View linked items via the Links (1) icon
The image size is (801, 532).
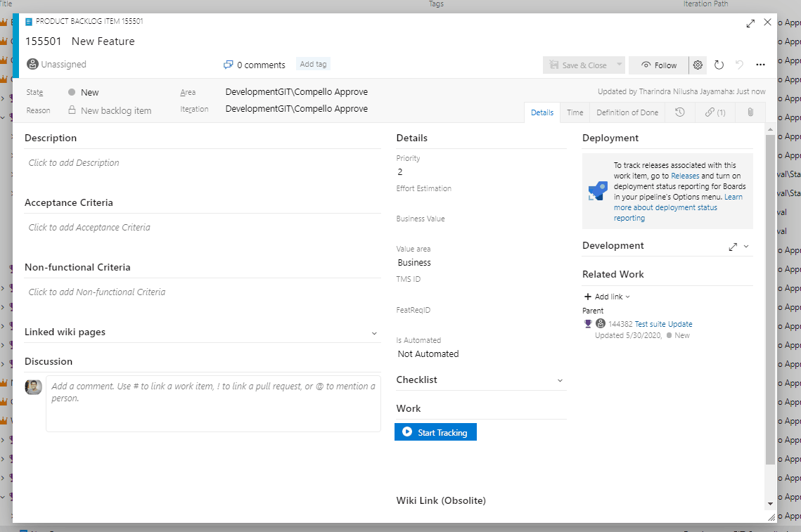[x=715, y=112]
